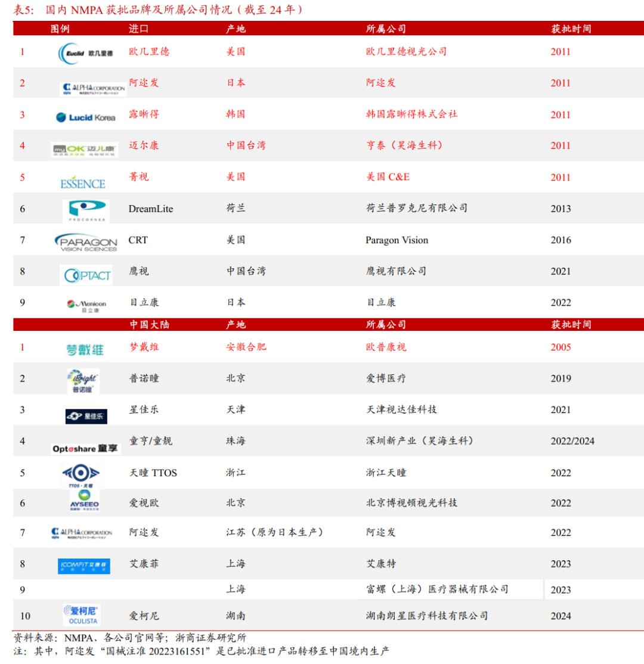
Task: Select the 湖南朗星医疗科技有限公司 cell
Action: point(427,616)
